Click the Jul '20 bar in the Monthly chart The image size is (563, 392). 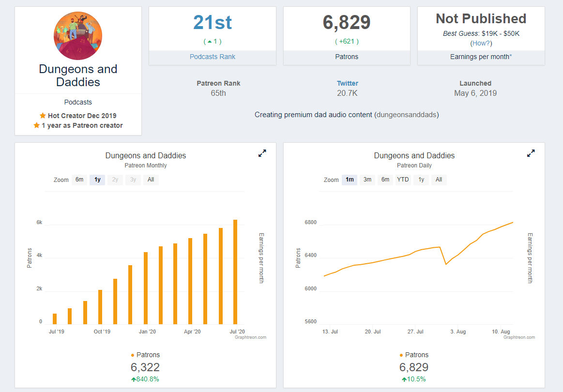(235, 272)
